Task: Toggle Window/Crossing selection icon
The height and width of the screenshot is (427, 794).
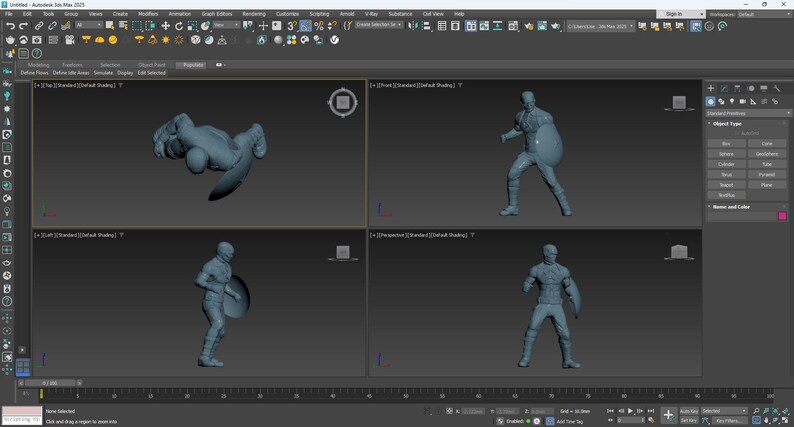Action: click(150, 25)
